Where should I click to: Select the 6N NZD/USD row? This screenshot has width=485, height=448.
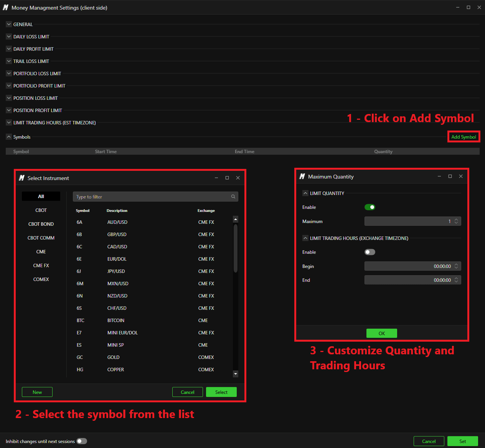coord(153,296)
